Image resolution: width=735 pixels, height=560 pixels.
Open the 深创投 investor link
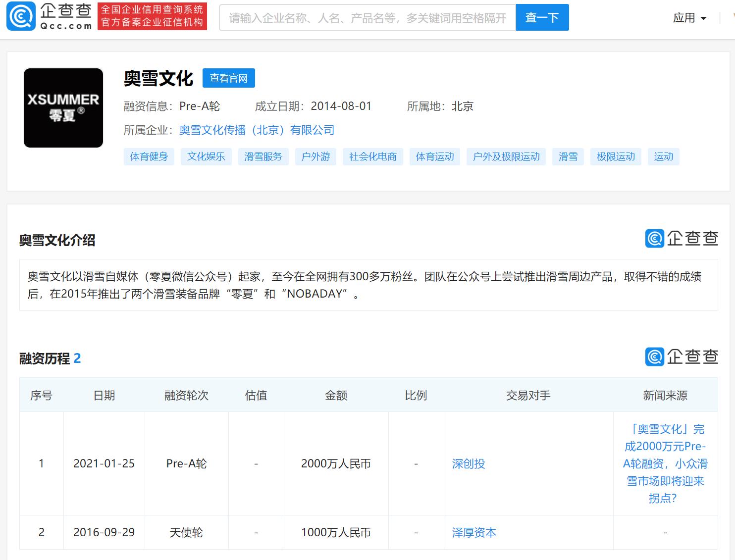tap(469, 464)
